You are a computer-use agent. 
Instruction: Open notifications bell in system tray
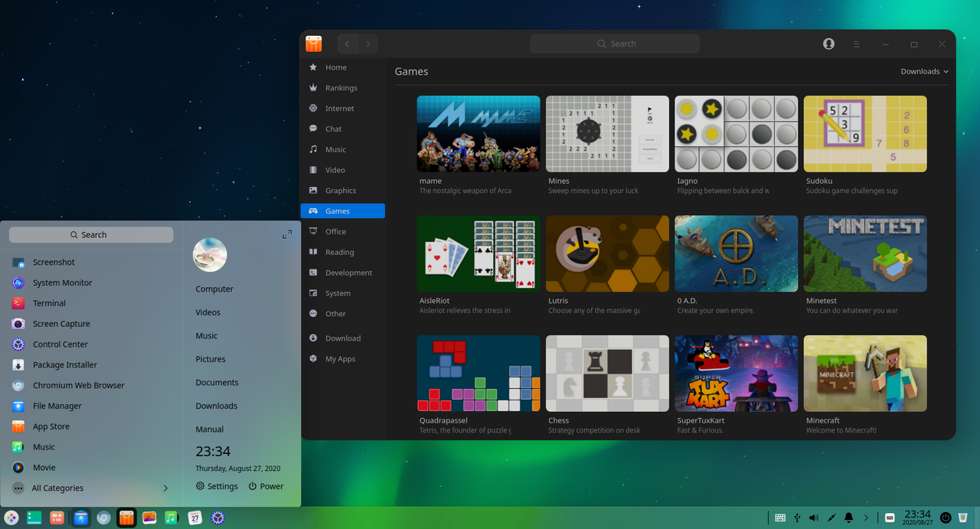tap(848, 518)
